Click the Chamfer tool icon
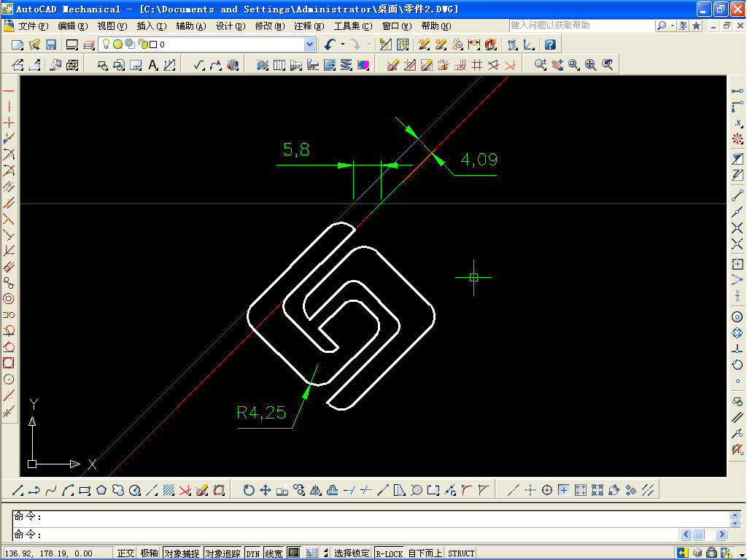Image resolution: width=747 pixels, height=560 pixels. (x=483, y=490)
